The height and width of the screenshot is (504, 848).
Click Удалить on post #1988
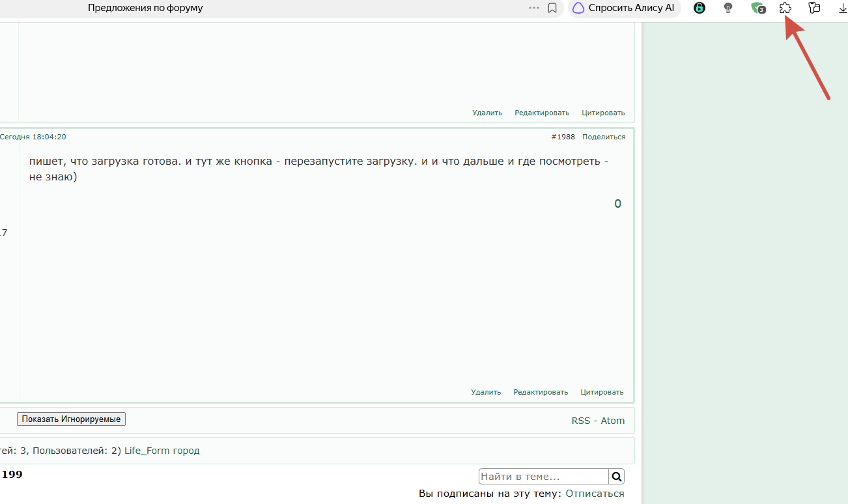point(486,392)
